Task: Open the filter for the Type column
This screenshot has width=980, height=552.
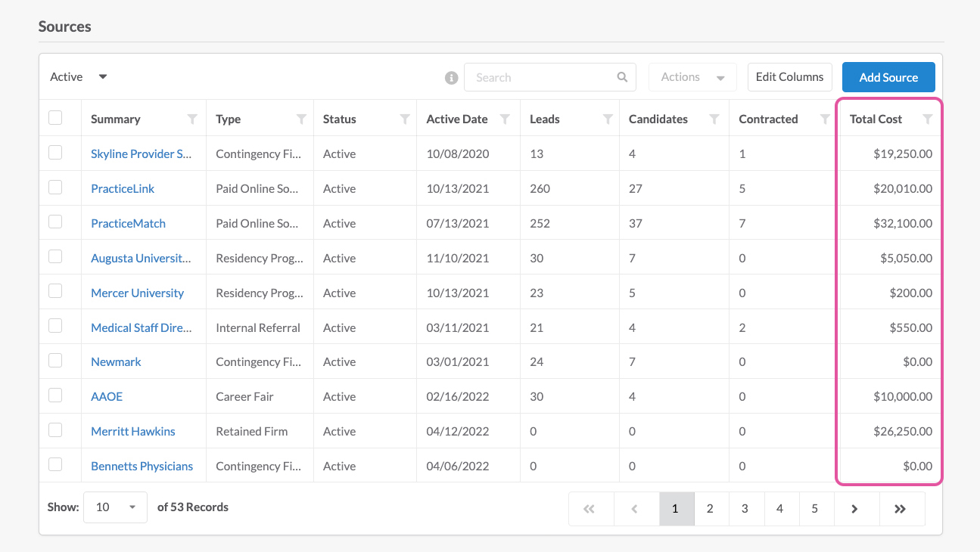Action: point(301,119)
